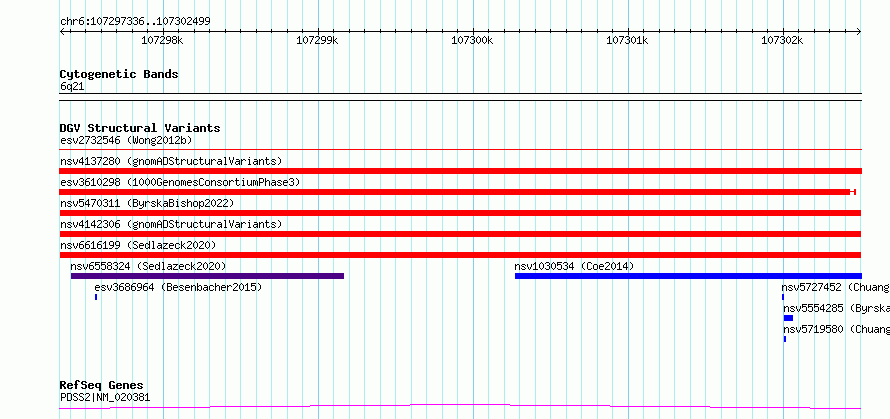
Task: Open esv3686964 (Besenbacher2015) label
Action: 178,287
